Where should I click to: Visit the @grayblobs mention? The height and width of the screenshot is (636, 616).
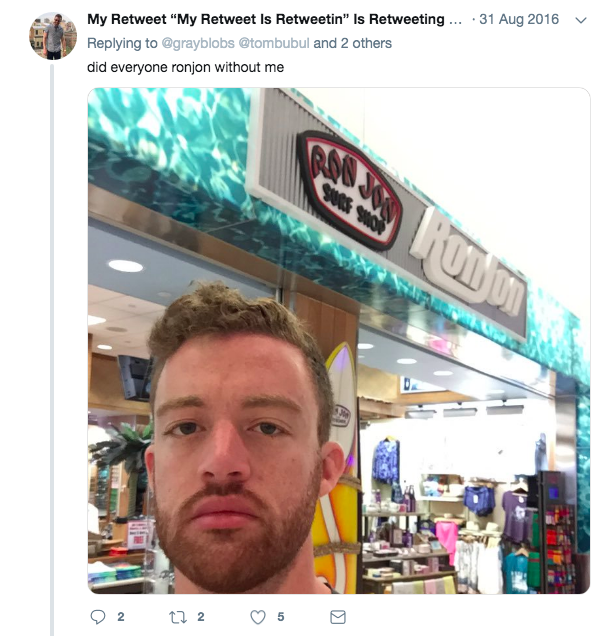pos(198,43)
